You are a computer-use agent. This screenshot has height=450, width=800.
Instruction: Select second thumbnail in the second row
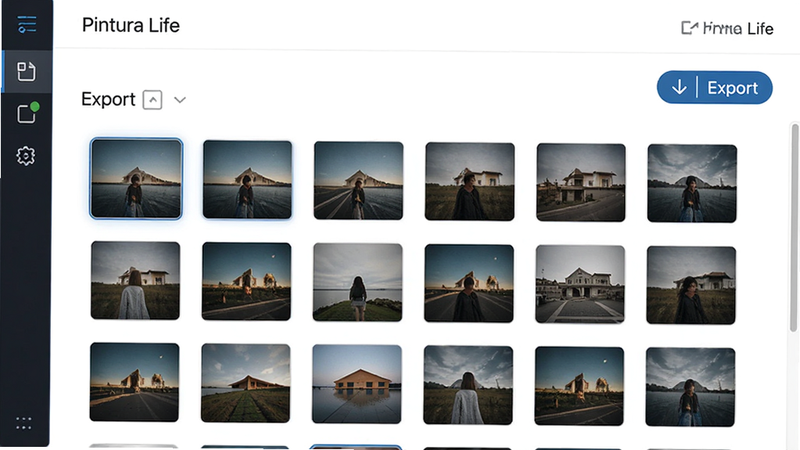pyautogui.click(x=246, y=282)
